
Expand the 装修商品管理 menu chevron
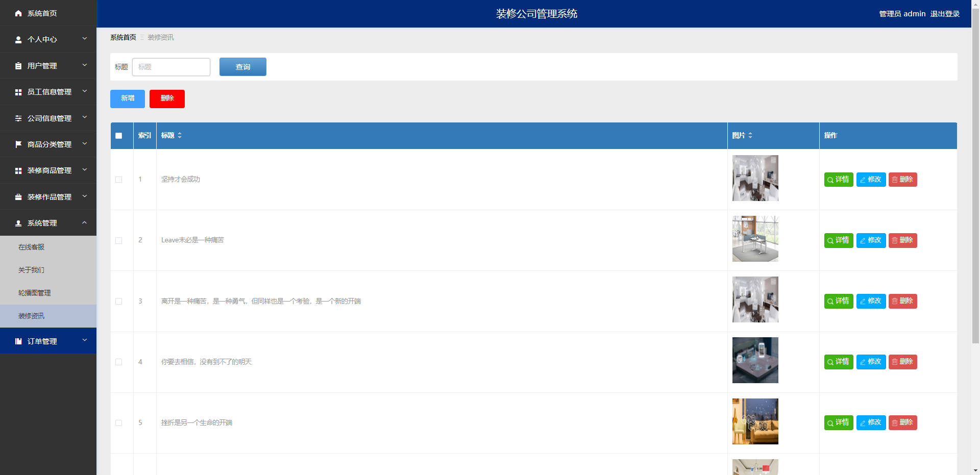[85, 170]
